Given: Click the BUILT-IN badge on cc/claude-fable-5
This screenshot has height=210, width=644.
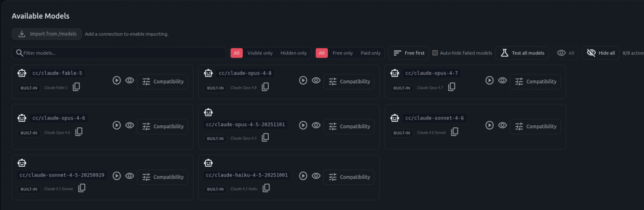Looking at the screenshot, I should (x=29, y=88).
